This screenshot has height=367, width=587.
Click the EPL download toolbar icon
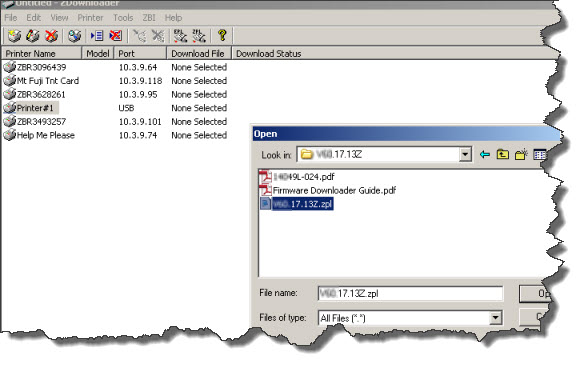pyautogui.click(x=180, y=36)
